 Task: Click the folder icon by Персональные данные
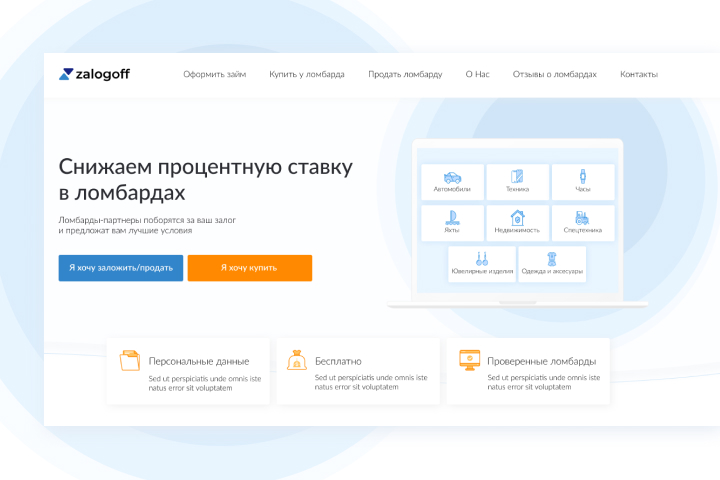tap(130, 360)
